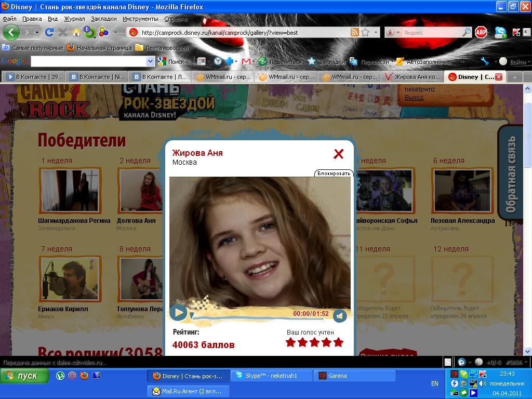The height and width of the screenshot is (399, 532).
Task: Switch to Skype - neketnah1 taskbar window
Action: 271,376
